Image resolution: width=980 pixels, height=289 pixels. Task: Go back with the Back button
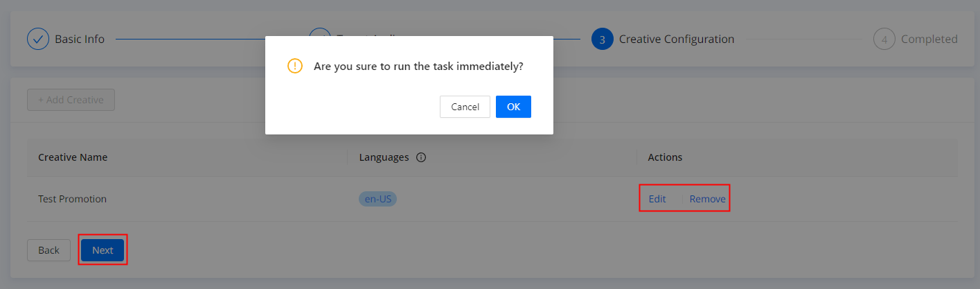tap(48, 250)
